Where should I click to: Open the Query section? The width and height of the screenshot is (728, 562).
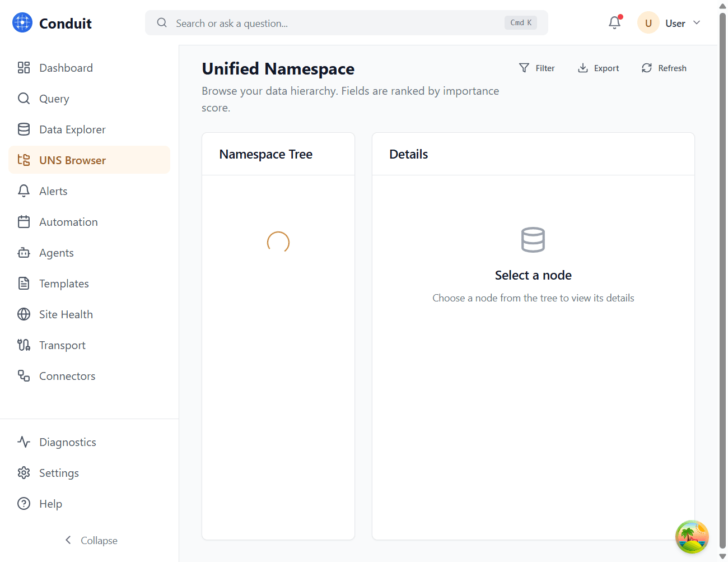pos(54,98)
